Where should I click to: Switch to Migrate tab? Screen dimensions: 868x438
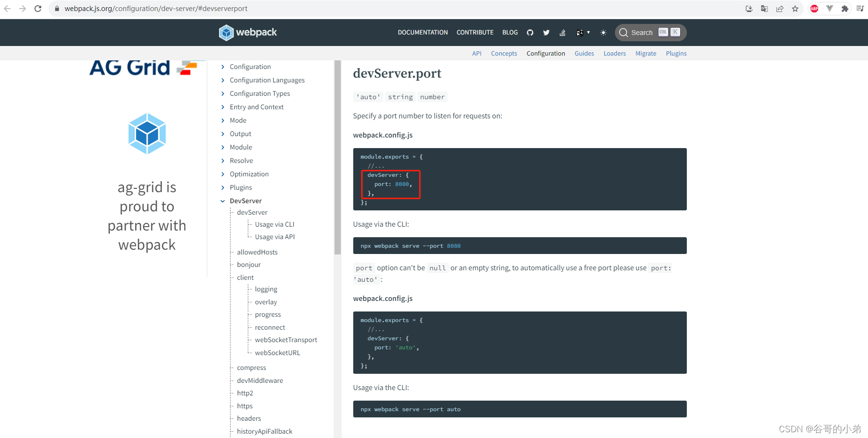pos(646,53)
